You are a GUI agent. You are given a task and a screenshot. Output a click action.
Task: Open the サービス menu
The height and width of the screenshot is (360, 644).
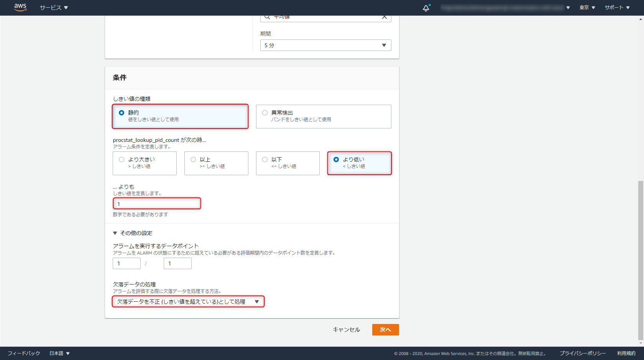coord(54,8)
